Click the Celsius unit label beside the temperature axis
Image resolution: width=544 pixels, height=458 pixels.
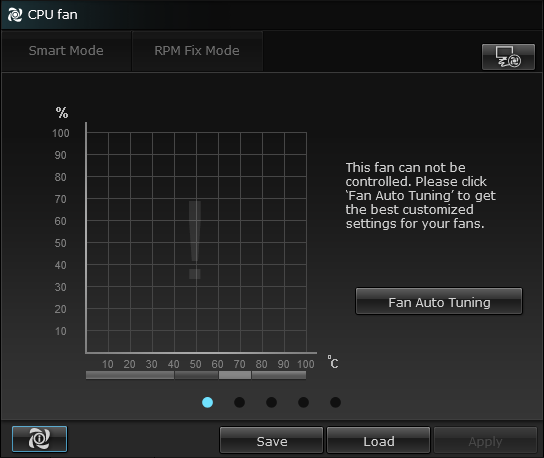click(x=333, y=362)
